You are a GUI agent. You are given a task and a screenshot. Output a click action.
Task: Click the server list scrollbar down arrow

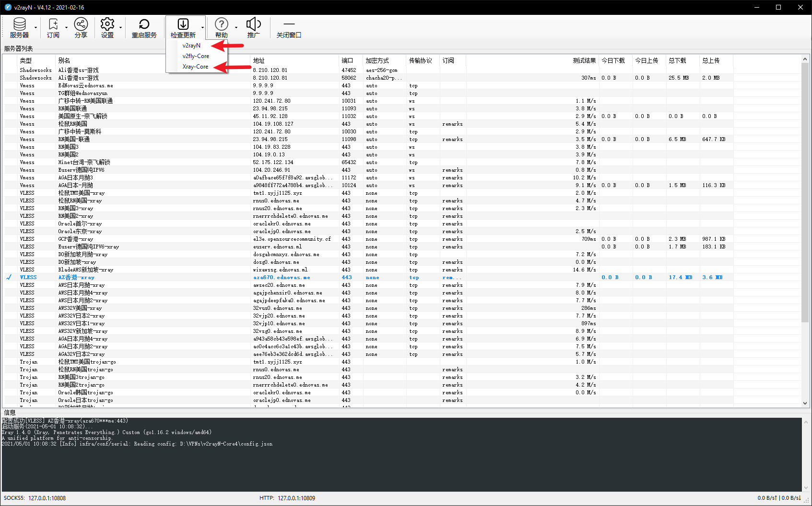click(x=805, y=403)
